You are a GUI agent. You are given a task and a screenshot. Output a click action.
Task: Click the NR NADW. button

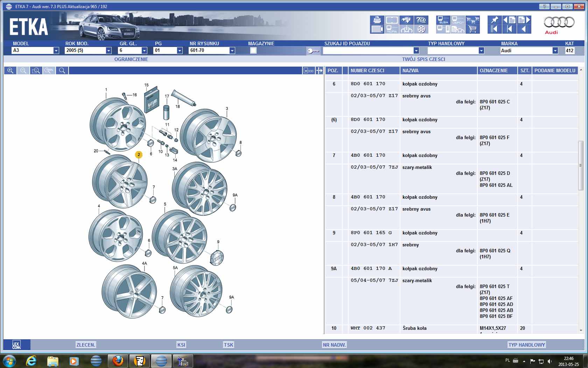(x=334, y=345)
